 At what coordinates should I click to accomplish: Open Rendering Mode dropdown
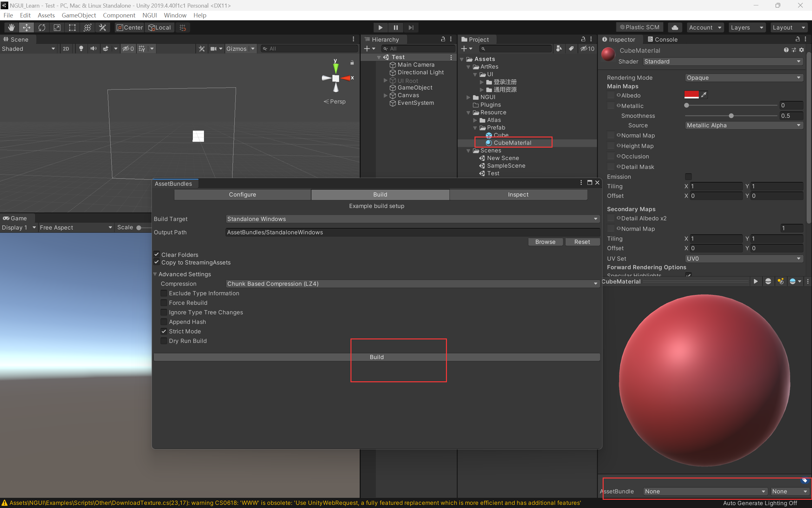(744, 77)
